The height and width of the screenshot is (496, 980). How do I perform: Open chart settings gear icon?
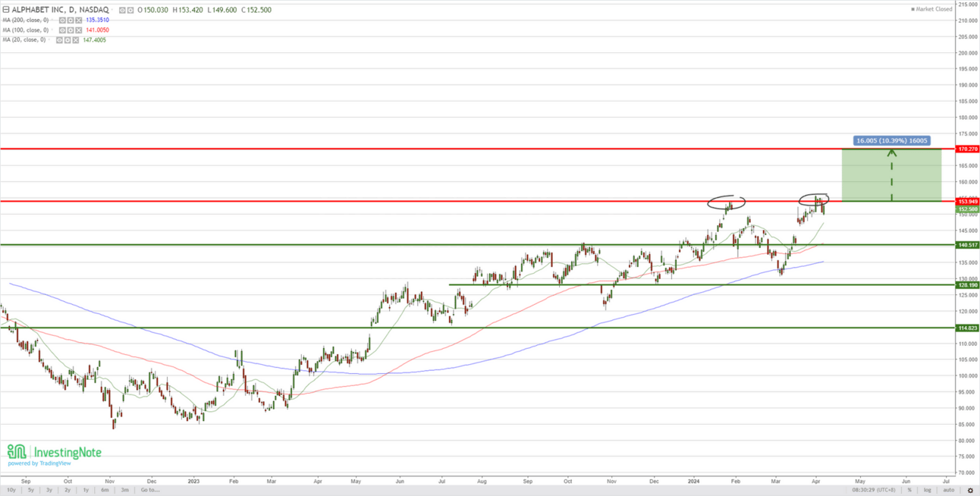point(970,491)
